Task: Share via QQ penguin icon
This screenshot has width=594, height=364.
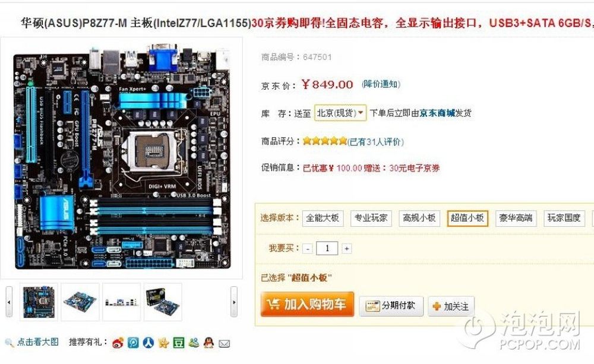Action: 208,343
